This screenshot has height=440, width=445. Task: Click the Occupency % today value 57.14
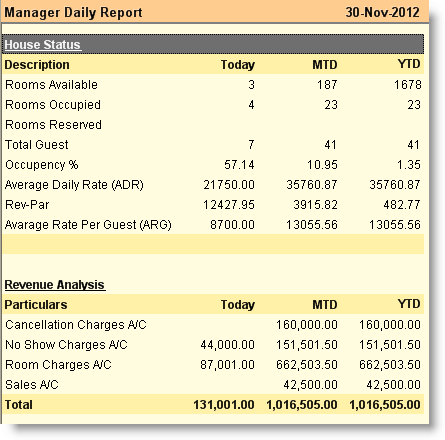239,165
